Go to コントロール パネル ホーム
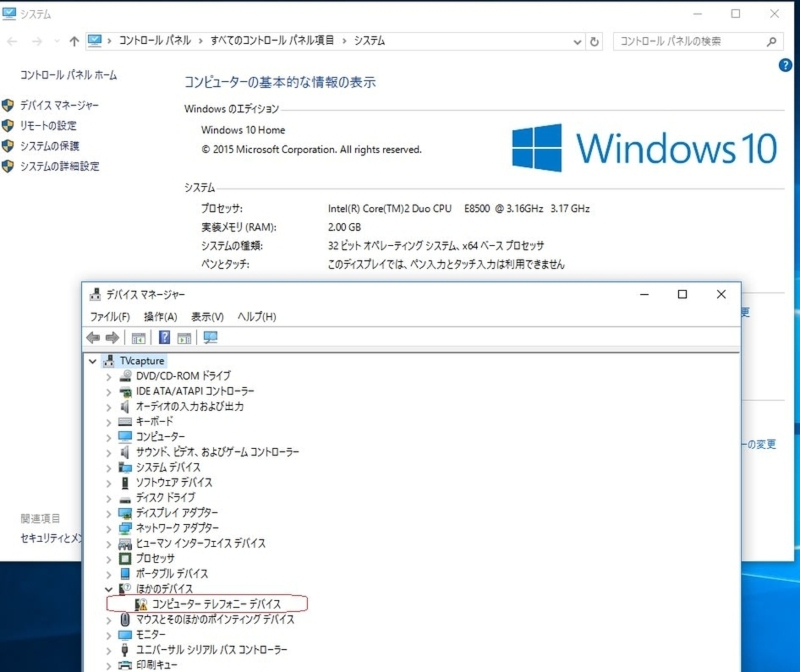 coord(68,75)
